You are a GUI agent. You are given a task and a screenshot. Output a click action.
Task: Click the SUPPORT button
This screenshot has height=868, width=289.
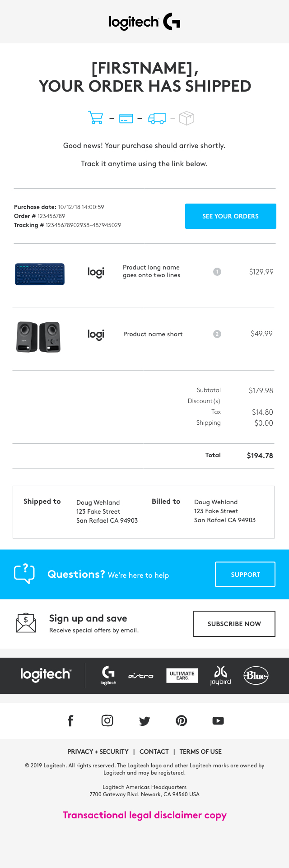coord(245,574)
